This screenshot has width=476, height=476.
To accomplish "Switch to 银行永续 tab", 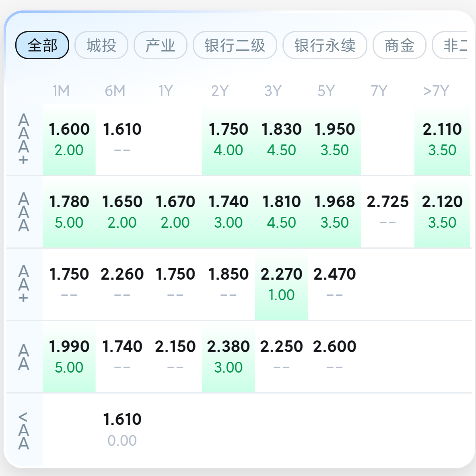I will pyautogui.click(x=325, y=45).
